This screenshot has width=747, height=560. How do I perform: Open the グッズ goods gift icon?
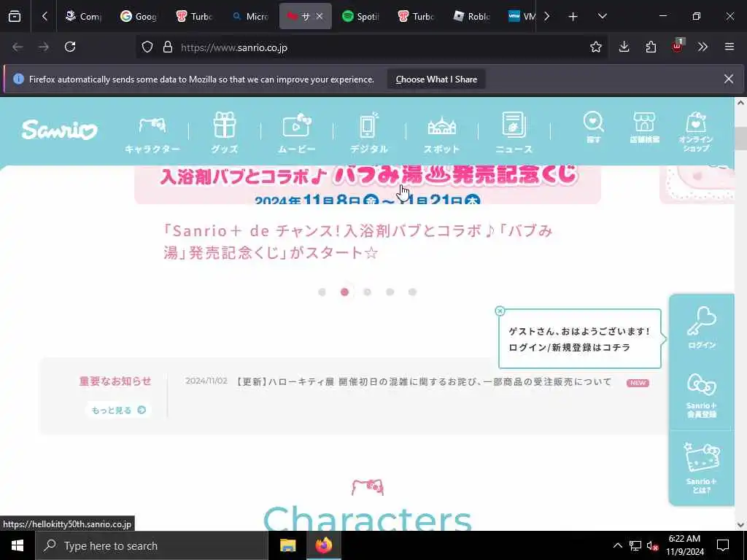tap(225, 133)
